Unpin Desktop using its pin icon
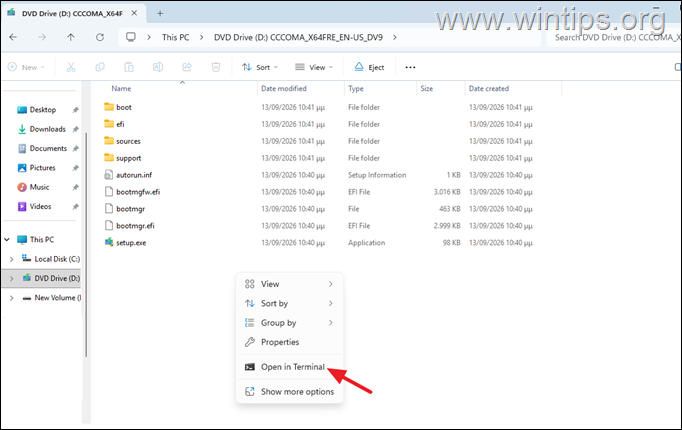This screenshot has height=430, width=682. (75, 110)
